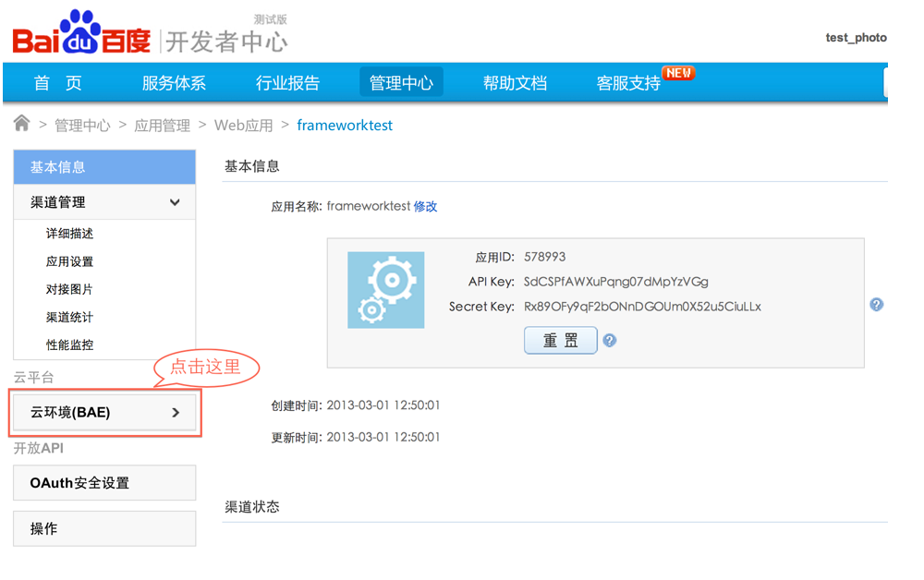Screen dimensions: 924x580
Task: Open the 服务体系 navigation menu
Action: coord(174,83)
